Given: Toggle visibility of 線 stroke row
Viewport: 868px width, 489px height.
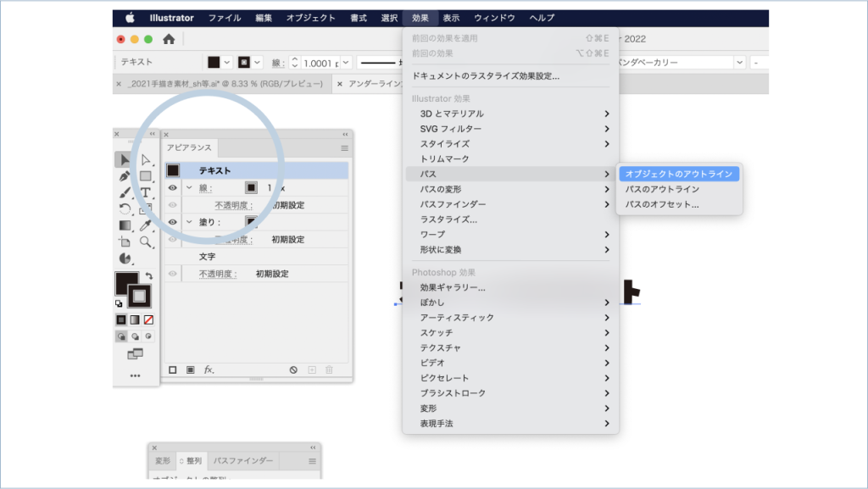Looking at the screenshot, I should coord(173,188).
